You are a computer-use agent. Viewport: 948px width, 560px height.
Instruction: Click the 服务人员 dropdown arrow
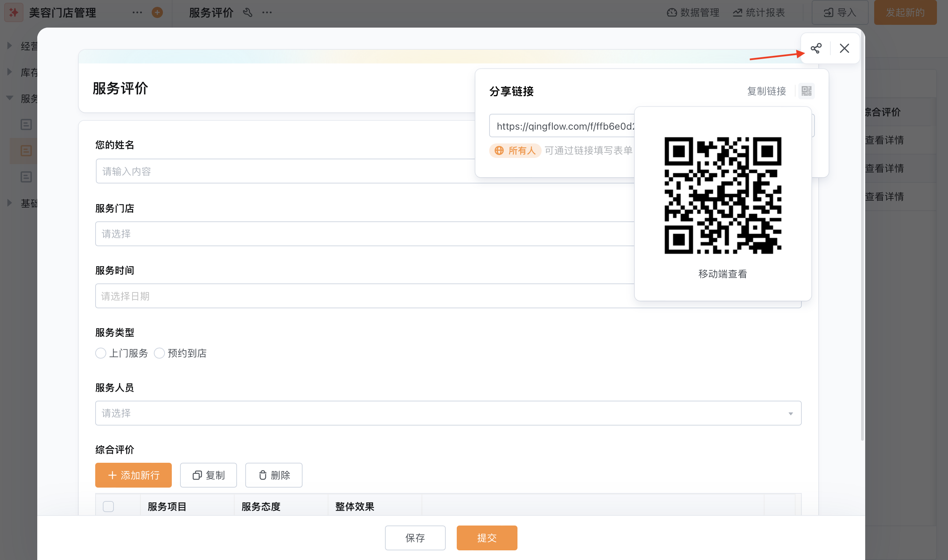tap(790, 413)
